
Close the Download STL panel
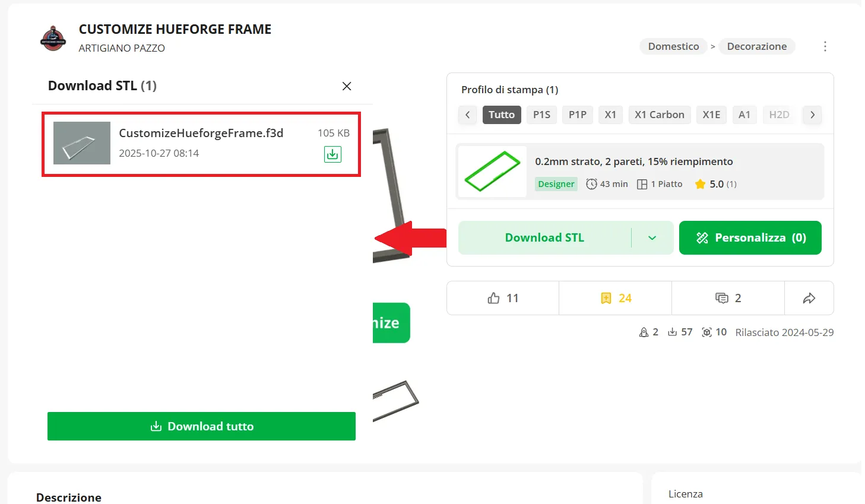[x=347, y=86]
